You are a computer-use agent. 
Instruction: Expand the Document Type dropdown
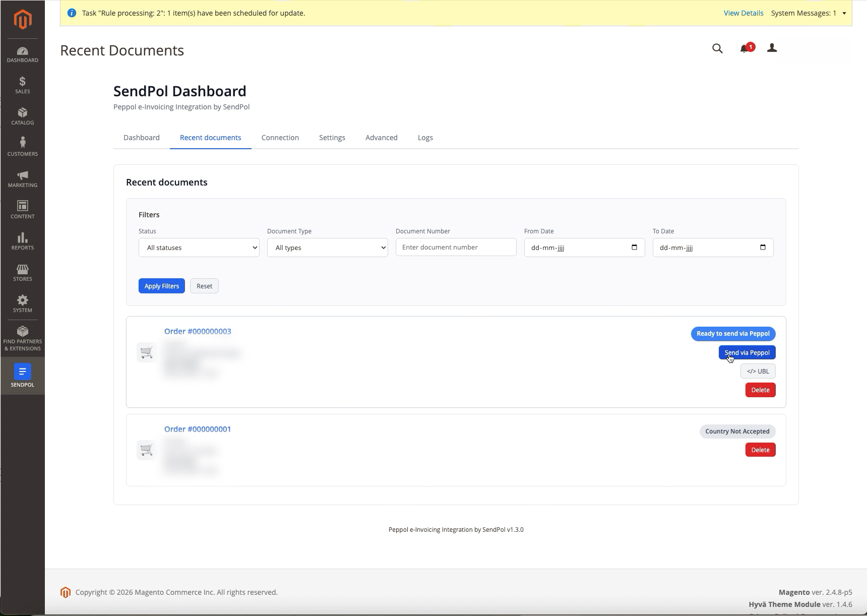[328, 248]
